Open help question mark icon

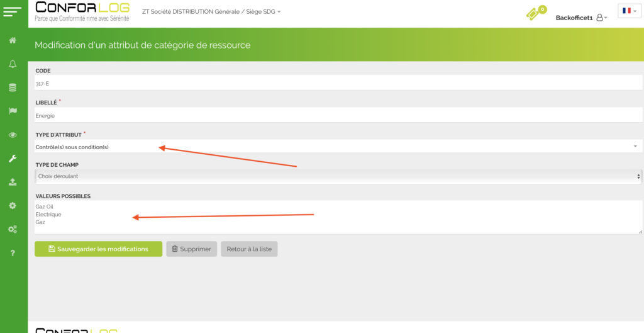tap(13, 253)
